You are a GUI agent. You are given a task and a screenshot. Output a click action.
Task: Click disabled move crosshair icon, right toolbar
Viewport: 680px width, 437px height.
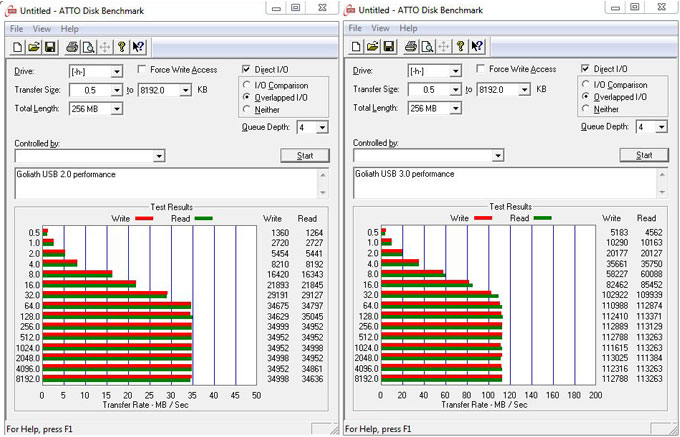444,46
